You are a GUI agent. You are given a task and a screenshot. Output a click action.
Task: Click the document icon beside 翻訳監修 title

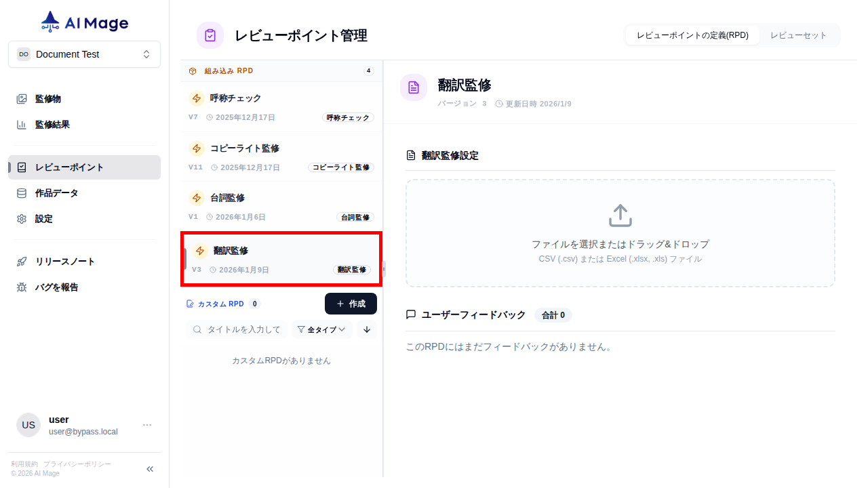414,87
